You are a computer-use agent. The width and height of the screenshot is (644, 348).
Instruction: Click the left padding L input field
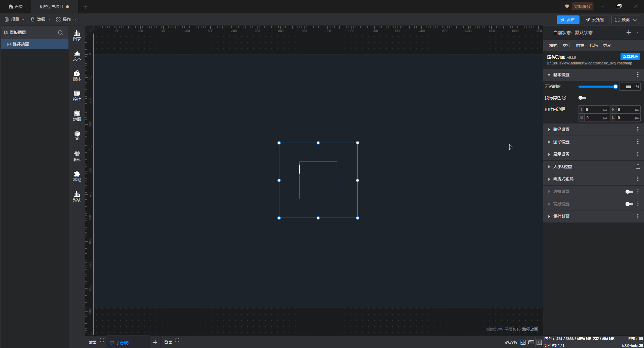(625, 117)
